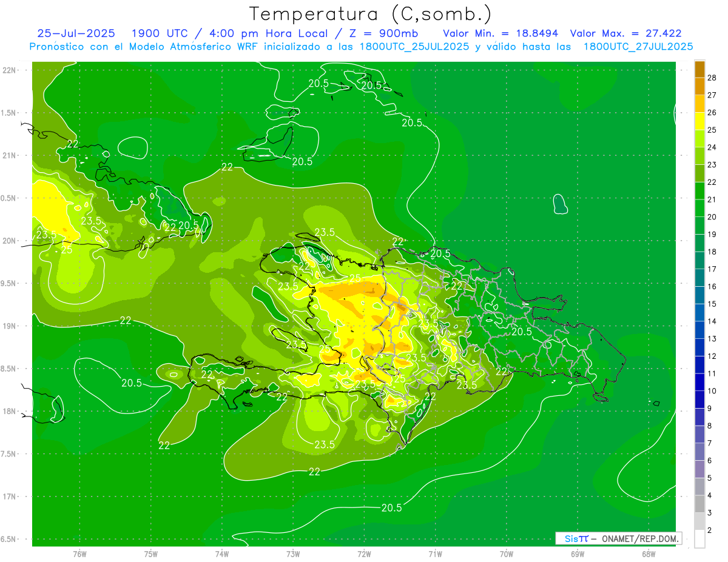Pick the legend swatch between 20 and 21

[699, 209]
